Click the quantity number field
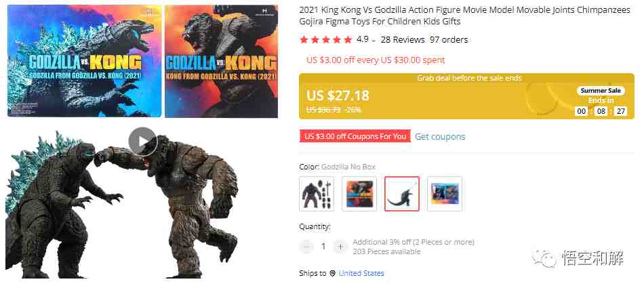The image size is (644, 286). click(x=323, y=246)
